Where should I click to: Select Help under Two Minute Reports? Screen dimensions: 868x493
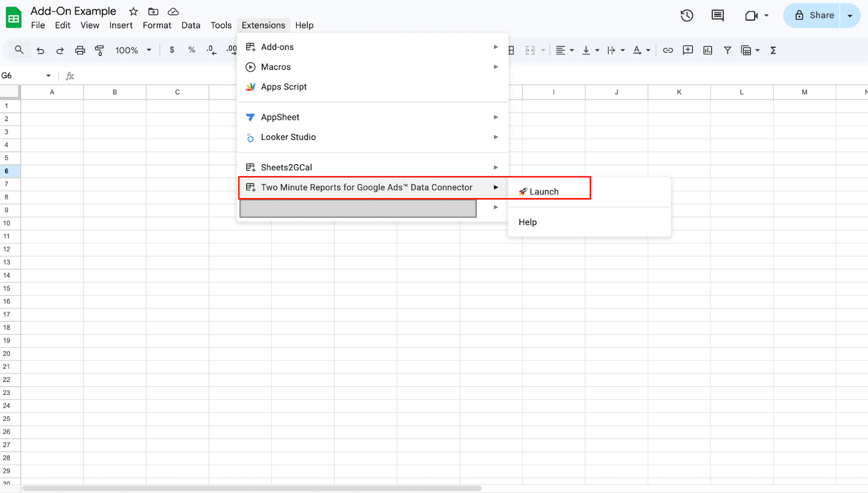(527, 222)
